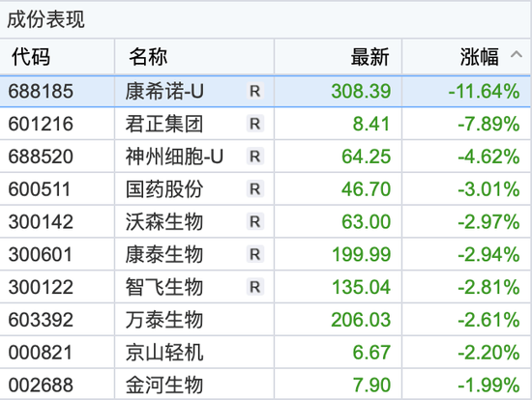Select stock code 300142
This screenshot has width=532, height=400.
tap(41, 222)
